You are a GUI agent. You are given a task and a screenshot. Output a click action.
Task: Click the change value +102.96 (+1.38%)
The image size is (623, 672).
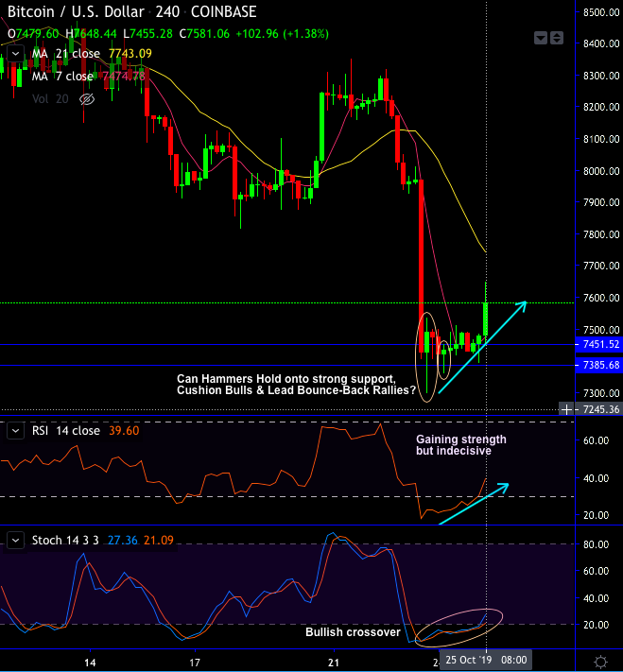(x=282, y=34)
